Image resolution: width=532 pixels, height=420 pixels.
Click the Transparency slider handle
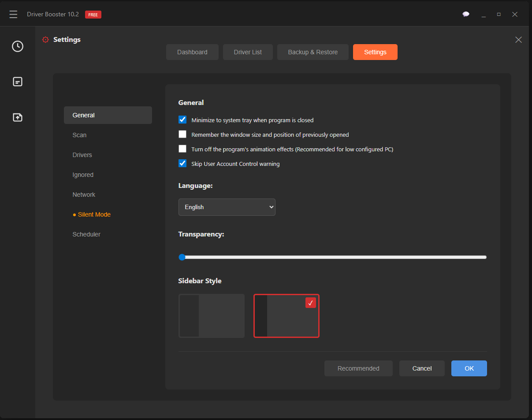pos(182,257)
